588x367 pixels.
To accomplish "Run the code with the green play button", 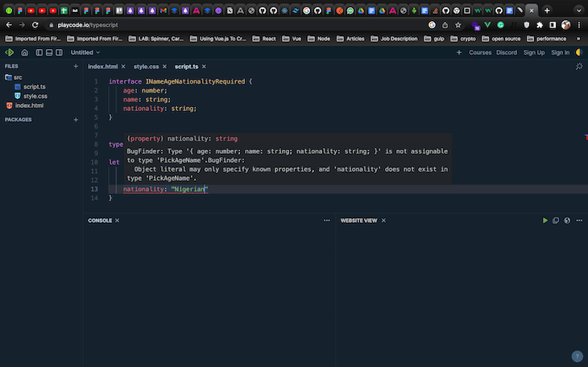I will (545, 221).
